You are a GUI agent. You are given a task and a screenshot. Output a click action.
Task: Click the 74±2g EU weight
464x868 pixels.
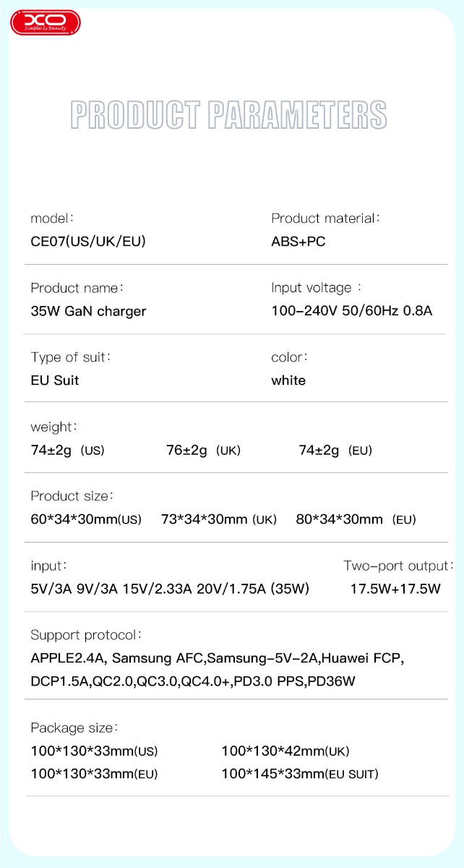(x=335, y=450)
